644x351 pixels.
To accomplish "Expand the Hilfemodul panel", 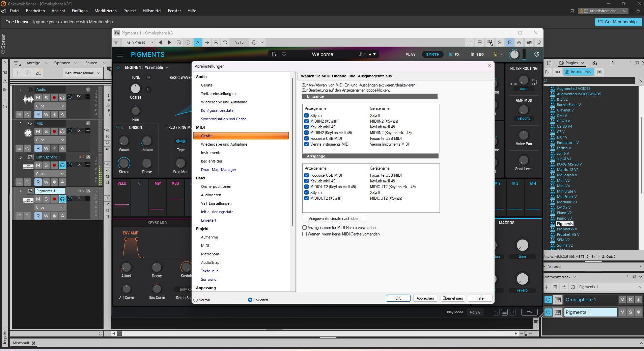I will [641, 267].
